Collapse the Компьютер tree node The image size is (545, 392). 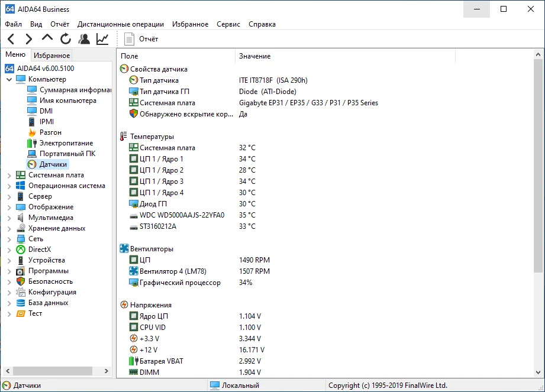point(9,79)
